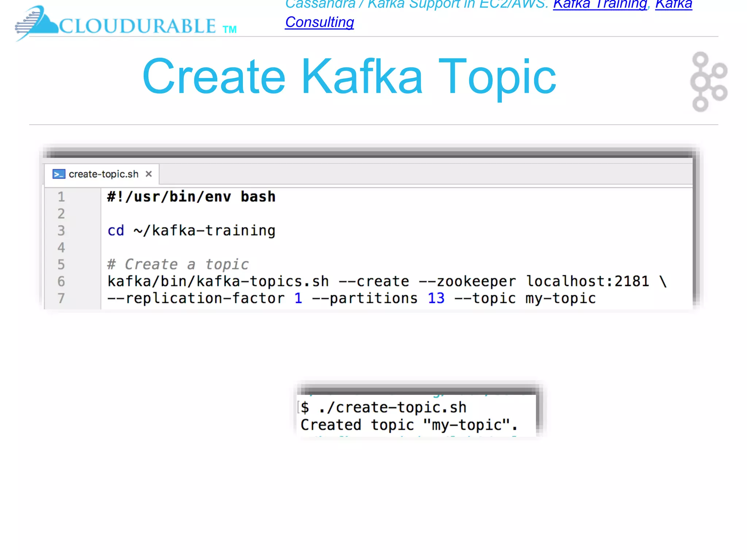The width and height of the screenshot is (747, 560).
Task: Click 'kafka/bin/kafka-topics.sh' in the code
Action: coord(218,281)
